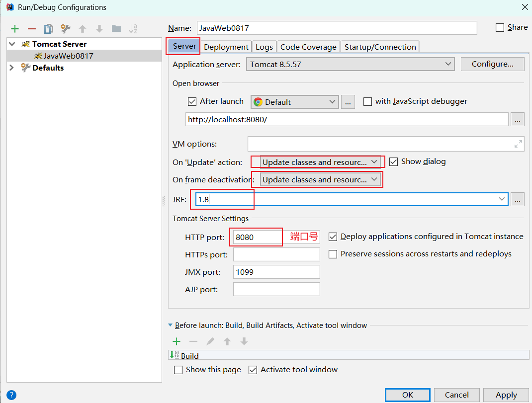This screenshot has width=532, height=403.
Task: Uncheck After launch option
Action: click(192, 101)
